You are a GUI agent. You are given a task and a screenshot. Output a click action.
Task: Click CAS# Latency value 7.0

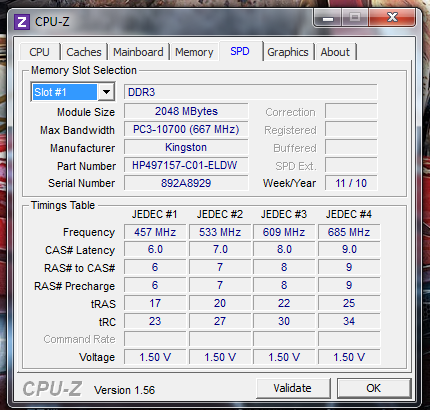pos(220,249)
